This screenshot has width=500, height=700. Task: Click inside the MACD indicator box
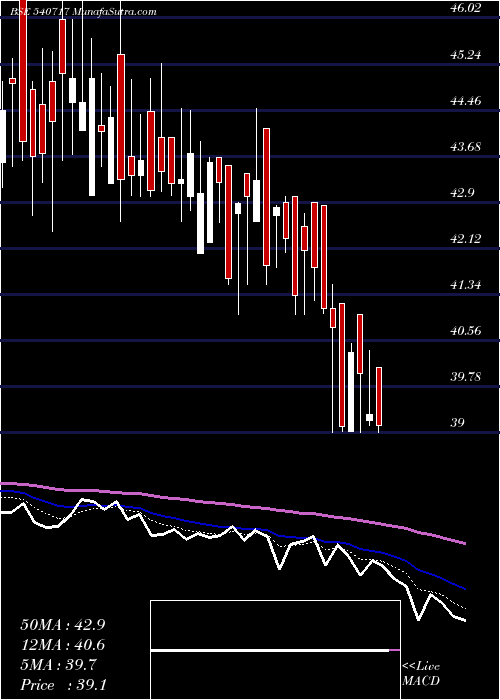275,650
